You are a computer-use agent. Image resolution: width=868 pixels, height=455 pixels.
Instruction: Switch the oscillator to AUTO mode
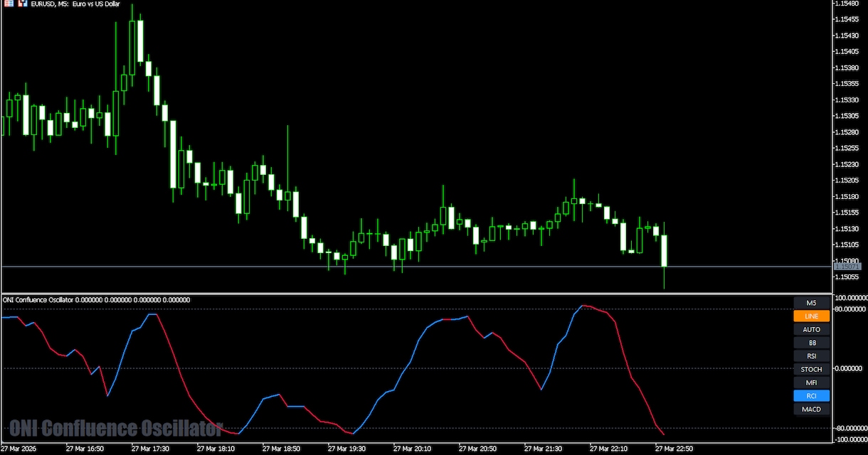[x=811, y=329]
